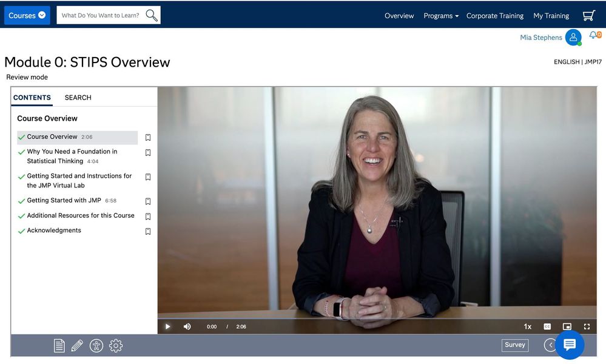Click the Mia Stephens profile name
606x364 pixels.
(x=540, y=38)
